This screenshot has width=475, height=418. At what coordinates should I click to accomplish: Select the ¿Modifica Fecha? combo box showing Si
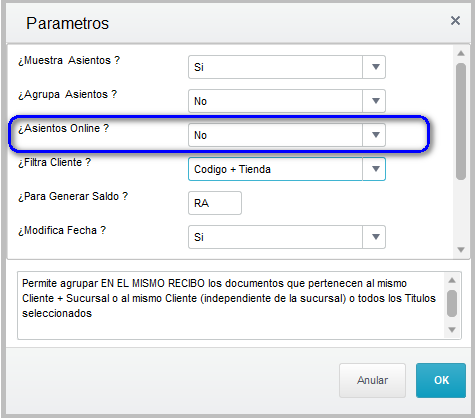click(287, 237)
